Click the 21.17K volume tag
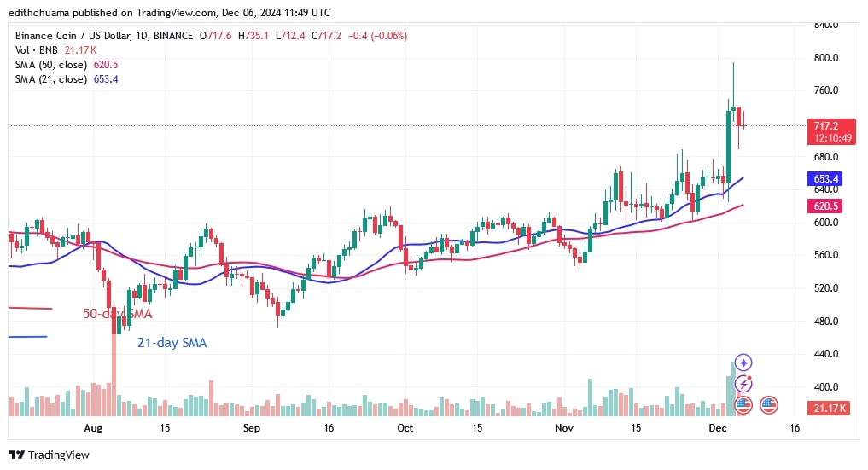The image size is (868, 470). pos(828,409)
